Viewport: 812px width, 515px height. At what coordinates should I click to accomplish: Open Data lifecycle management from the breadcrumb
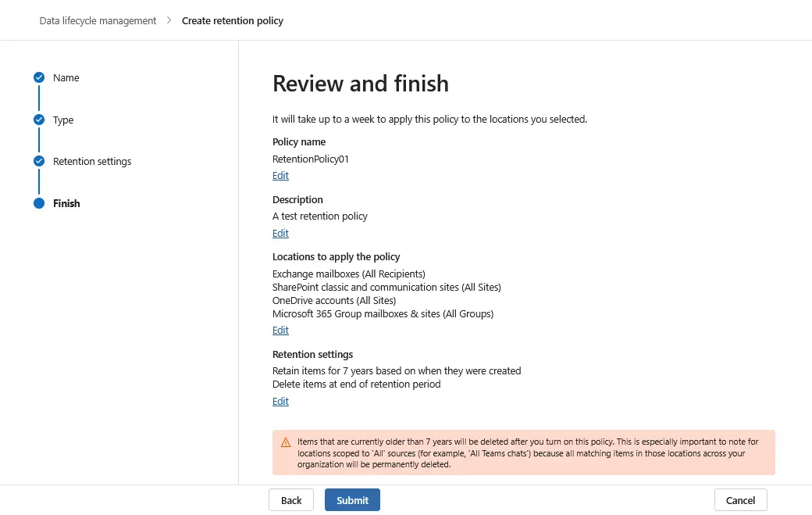pos(97,20)
